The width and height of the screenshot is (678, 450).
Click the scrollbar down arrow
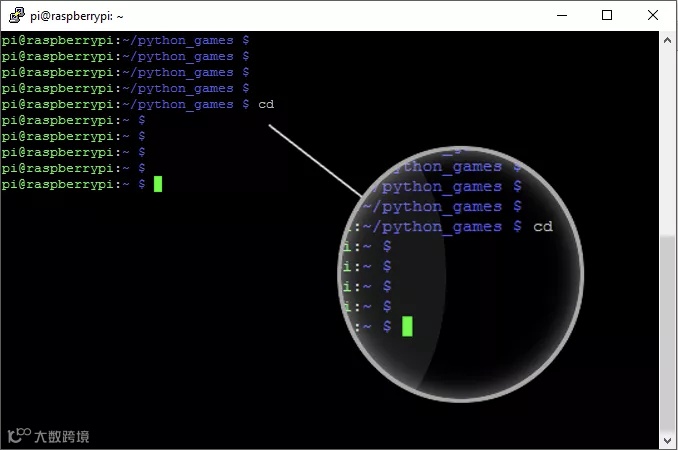click(667, 440)
